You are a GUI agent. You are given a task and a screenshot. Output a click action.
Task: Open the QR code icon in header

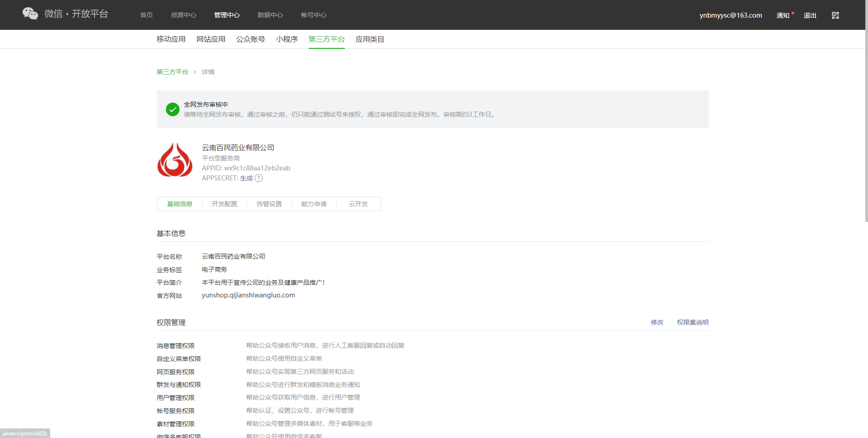tap(835, 15)
